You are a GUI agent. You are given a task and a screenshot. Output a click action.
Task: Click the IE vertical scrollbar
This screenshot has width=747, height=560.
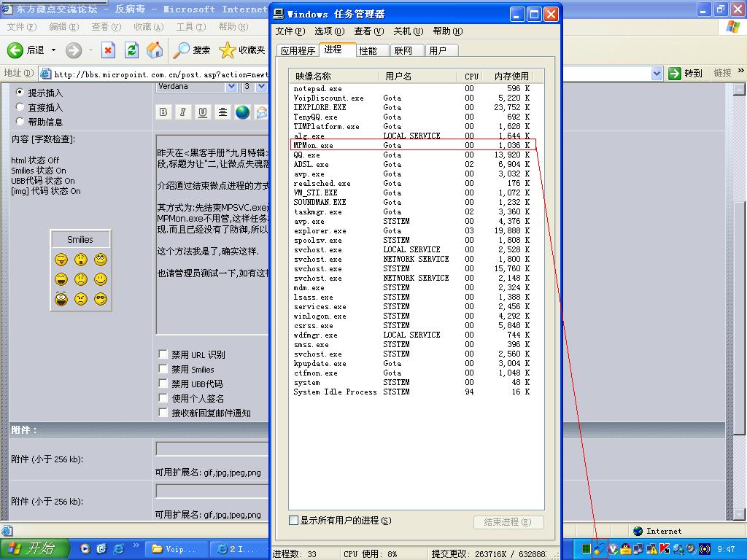click(739, 301)
